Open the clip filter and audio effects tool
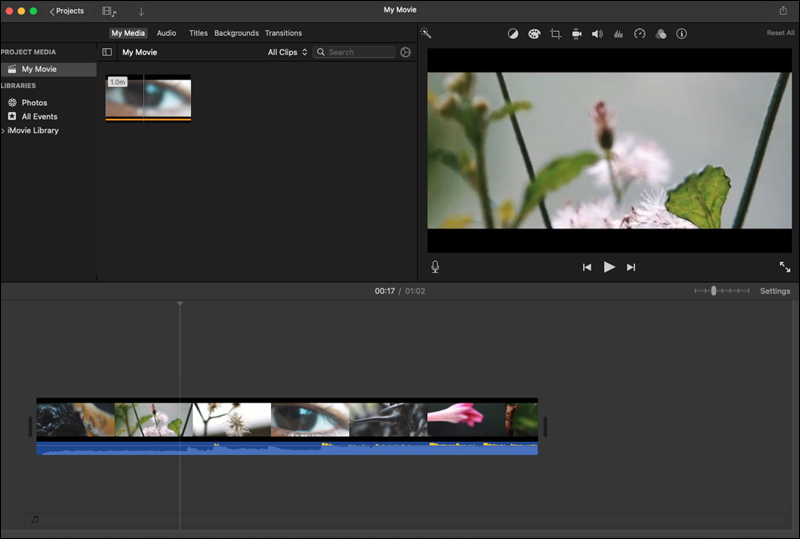 point(661,33)
